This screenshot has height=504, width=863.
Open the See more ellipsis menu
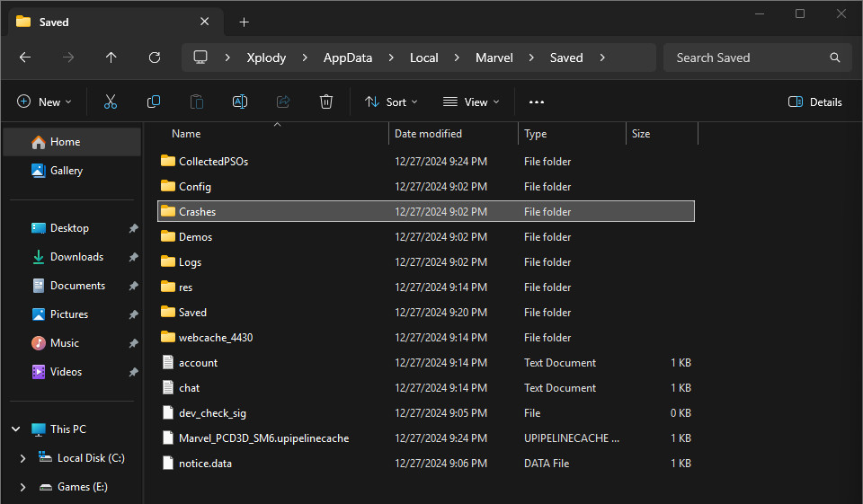pyautogui.click(x=537, y=102)
